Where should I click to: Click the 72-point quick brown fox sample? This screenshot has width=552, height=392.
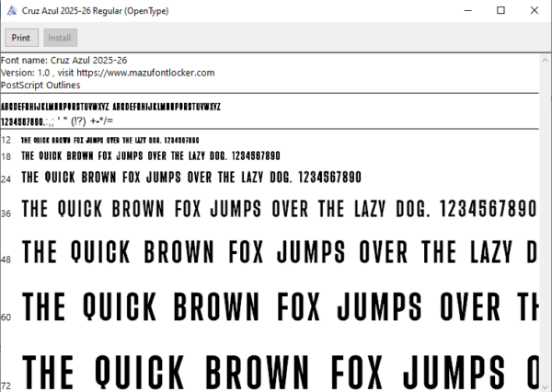pos(281,372)
